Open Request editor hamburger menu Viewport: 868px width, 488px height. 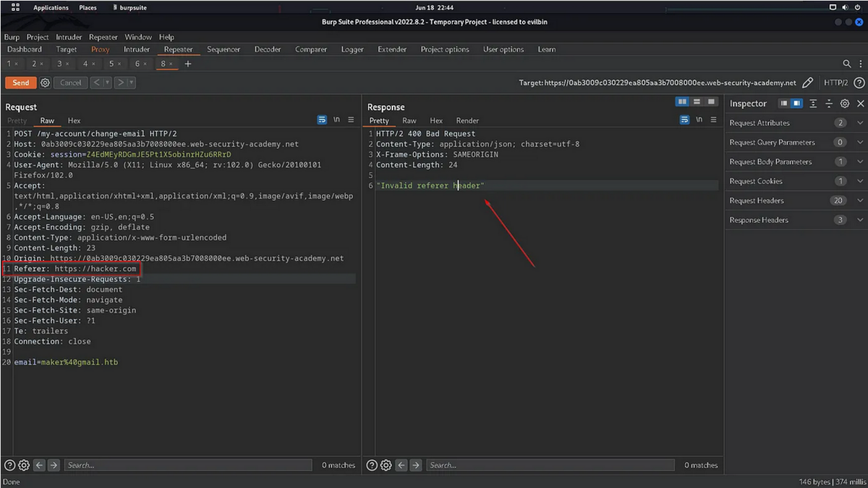[x=351, y=120]
